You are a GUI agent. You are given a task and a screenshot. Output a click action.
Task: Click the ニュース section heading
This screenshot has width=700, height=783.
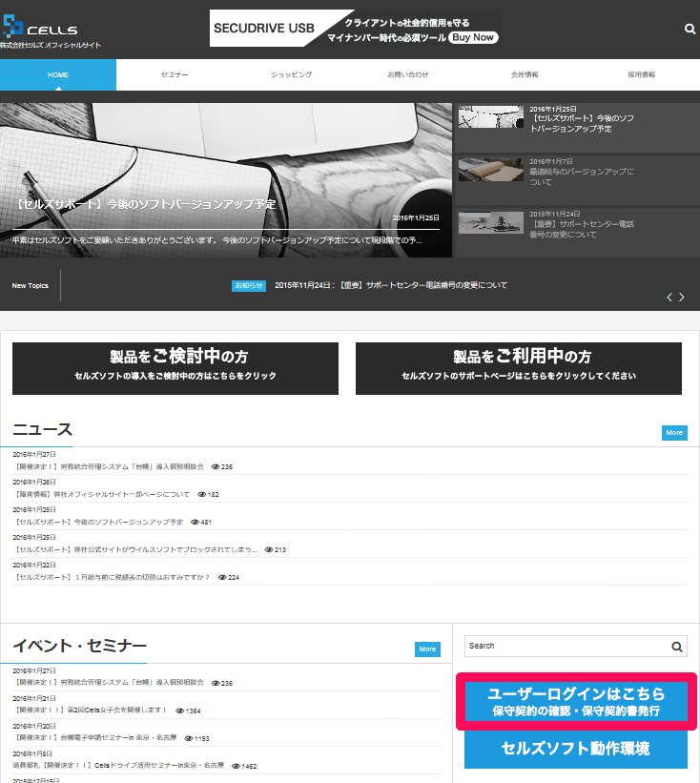pos(43,429)
